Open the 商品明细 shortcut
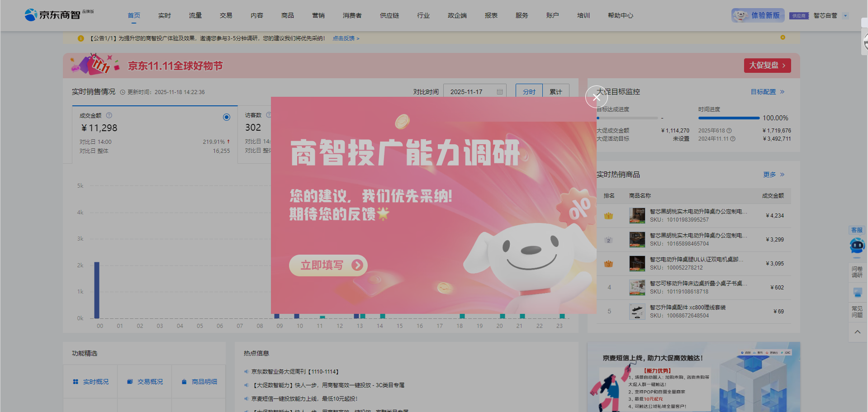Image resolution: width=868 pixels, height=412 pixels. pos(199,382)
